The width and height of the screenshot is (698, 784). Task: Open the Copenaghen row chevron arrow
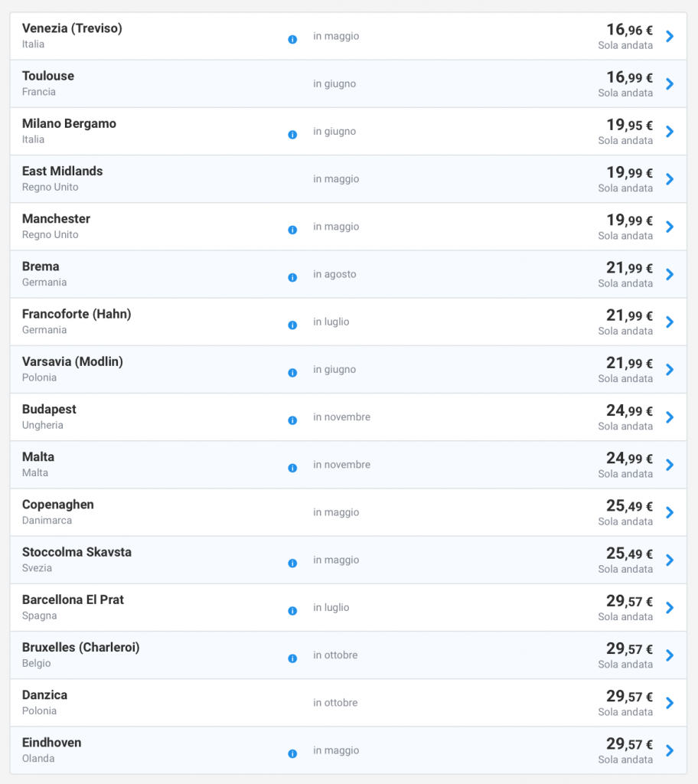coord(670,512)
